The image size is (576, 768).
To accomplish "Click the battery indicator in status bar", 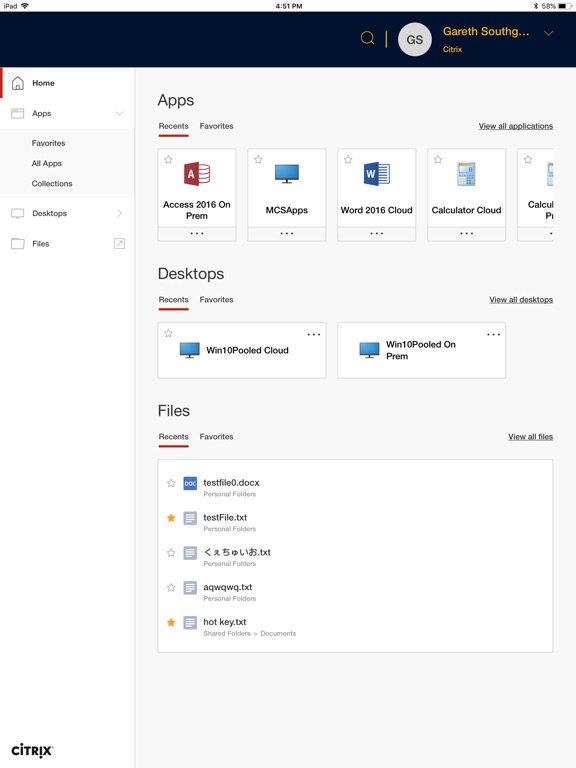I will pos(565,6).
